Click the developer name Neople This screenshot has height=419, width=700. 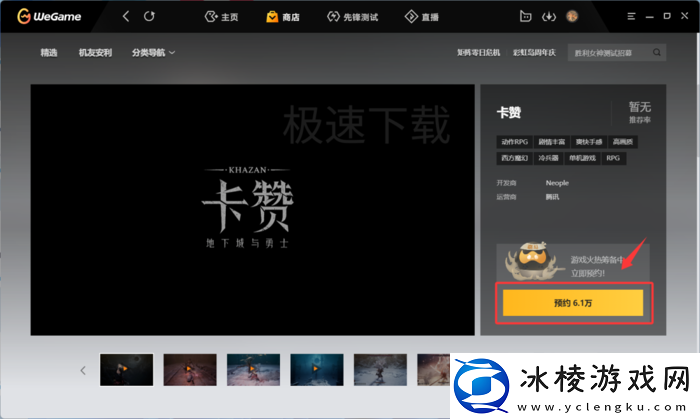click(x=557, y=183)
